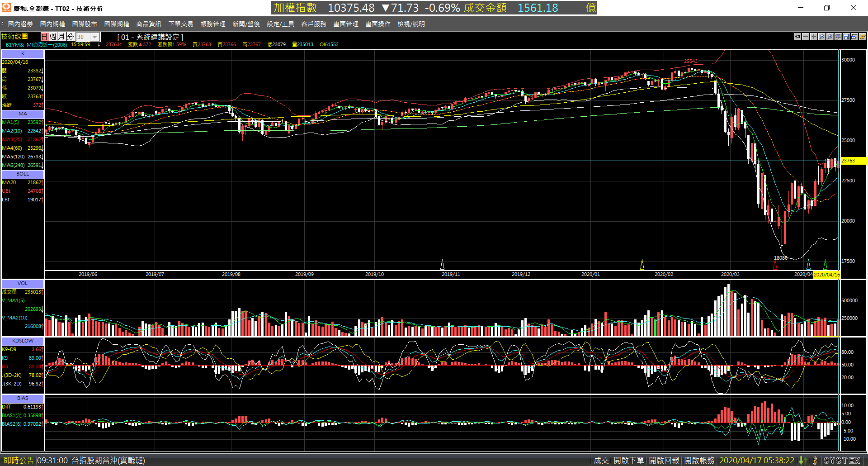Open the 國際期權 menu
The height and width of the screenshot is (466, 868).
point(117,24)
